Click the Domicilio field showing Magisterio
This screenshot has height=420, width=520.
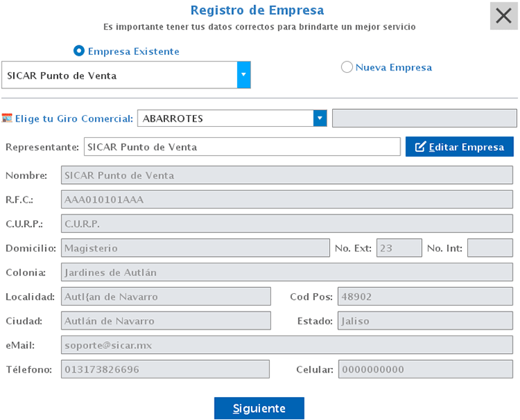pyautogui.click(x=195, y=248)
